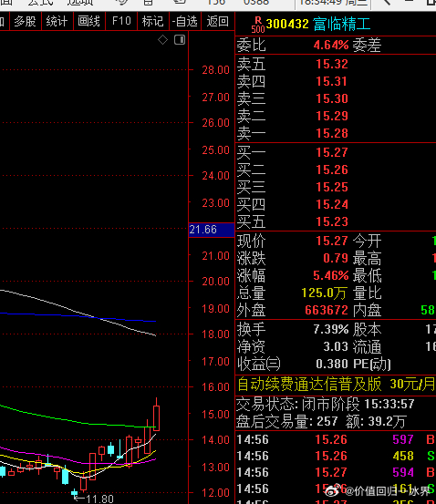Image resolution: width=436 pixels, height=504 pixels.
Task: Toggle the side panel layout icon
Action: tap(180, 40)
